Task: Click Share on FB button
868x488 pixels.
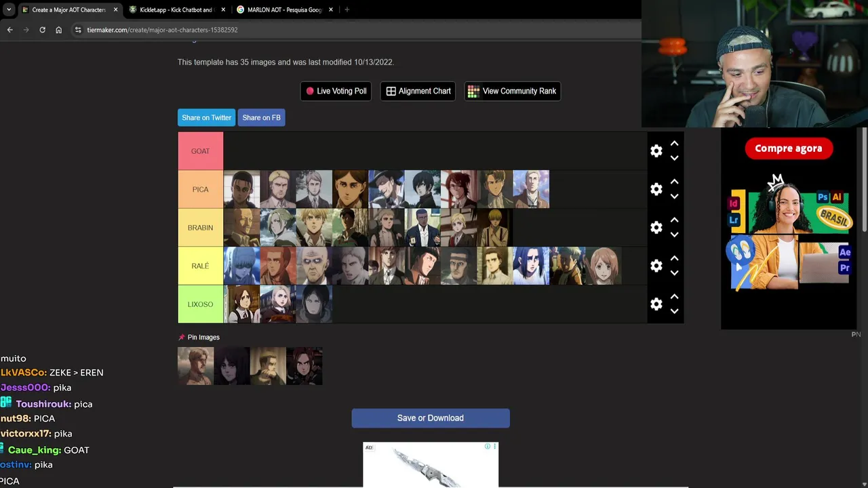Action: [x=261, y=117]
